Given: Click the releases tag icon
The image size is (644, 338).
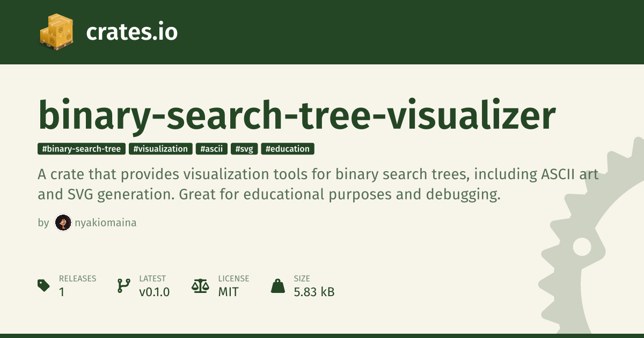Looking at the screenshot, I should click(44, 285).
